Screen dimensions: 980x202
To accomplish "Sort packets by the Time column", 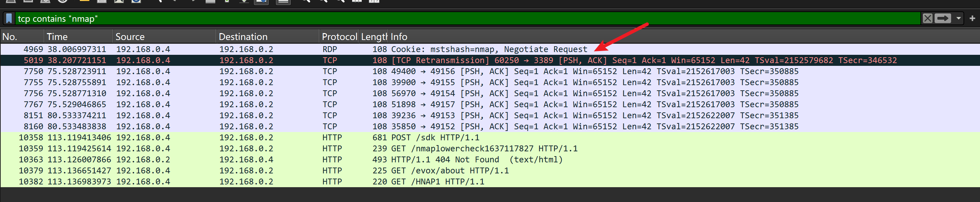I will click(x=78, y=37).
